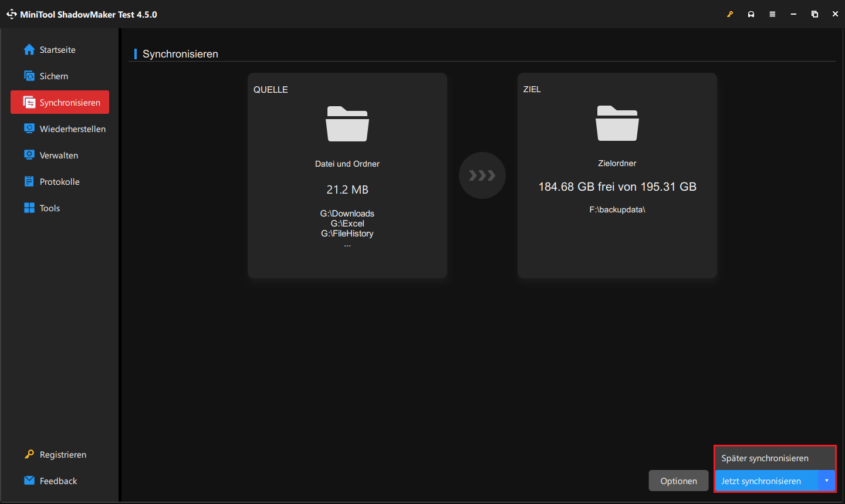Click the F:\backupdata\ destination path
The image size is (845, 504).
(x=617, y=209)
